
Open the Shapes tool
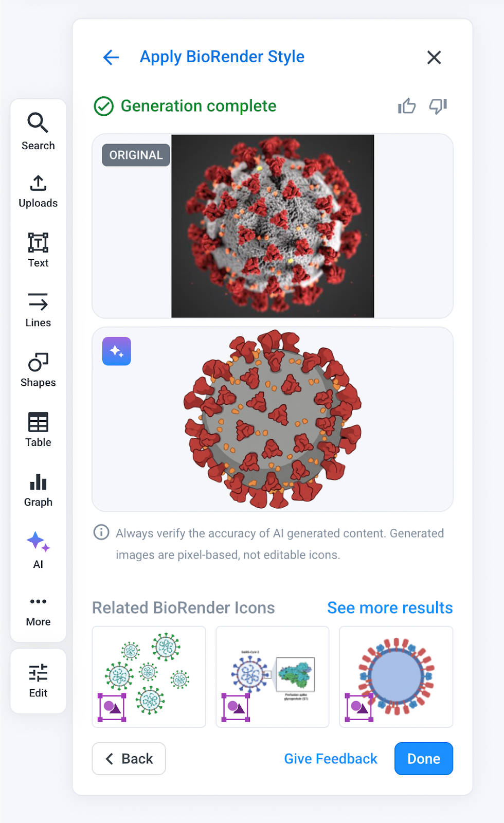pyautogui.click(x=38, y=369)
